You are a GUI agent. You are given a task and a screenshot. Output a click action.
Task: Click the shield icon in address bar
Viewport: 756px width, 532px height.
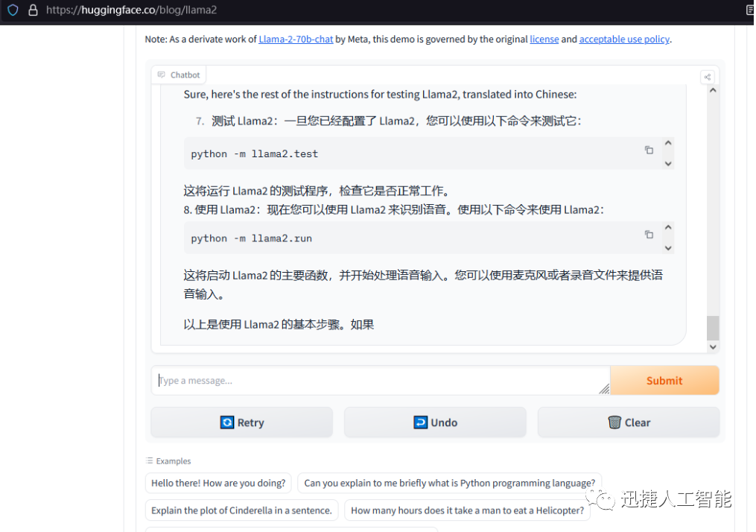(13, 10)
